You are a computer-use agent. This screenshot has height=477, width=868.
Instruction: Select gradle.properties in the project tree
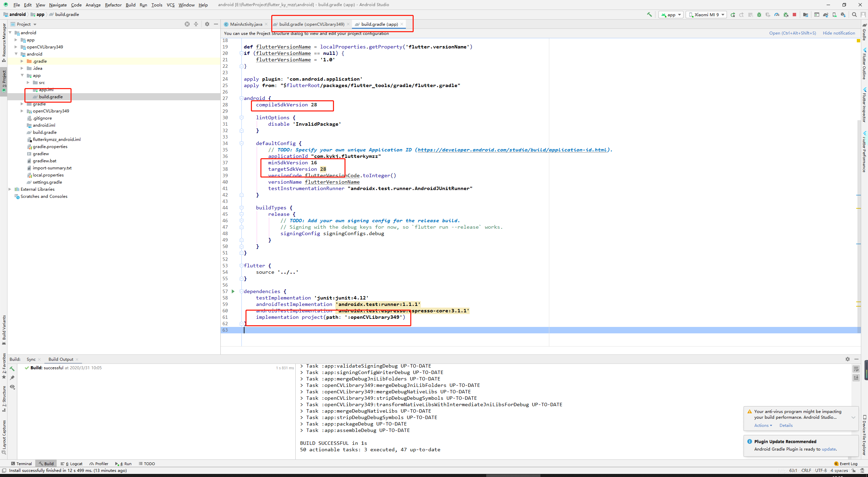click(50, 146)
